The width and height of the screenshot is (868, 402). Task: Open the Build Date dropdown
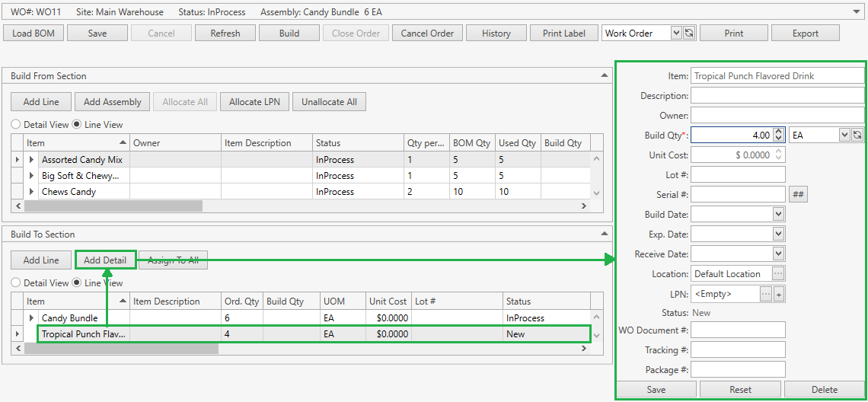coord(777,215)
